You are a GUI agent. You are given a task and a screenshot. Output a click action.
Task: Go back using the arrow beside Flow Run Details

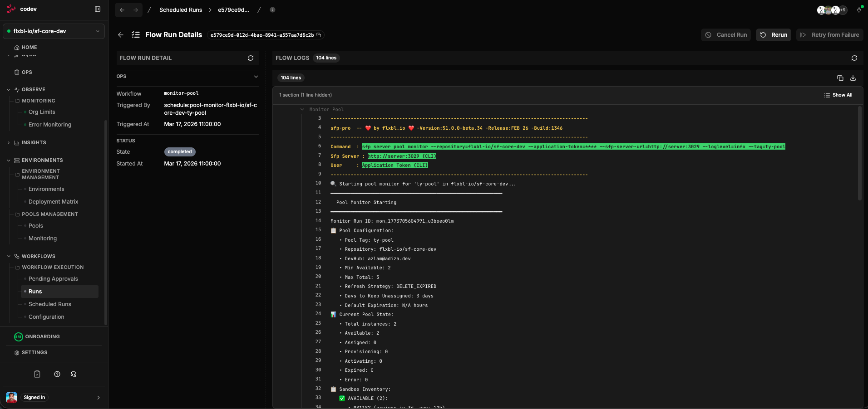120,35
